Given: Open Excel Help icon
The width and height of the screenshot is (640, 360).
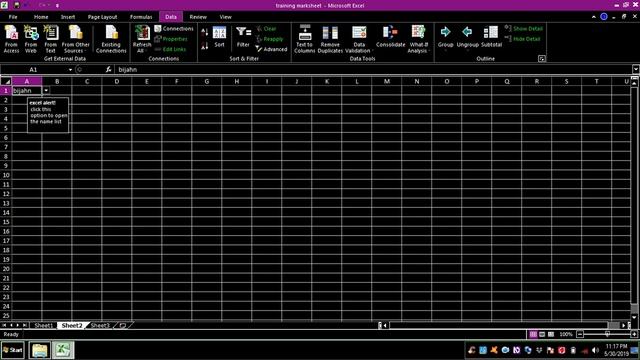Looking at the screenshot, I should (x=604, y=17).
